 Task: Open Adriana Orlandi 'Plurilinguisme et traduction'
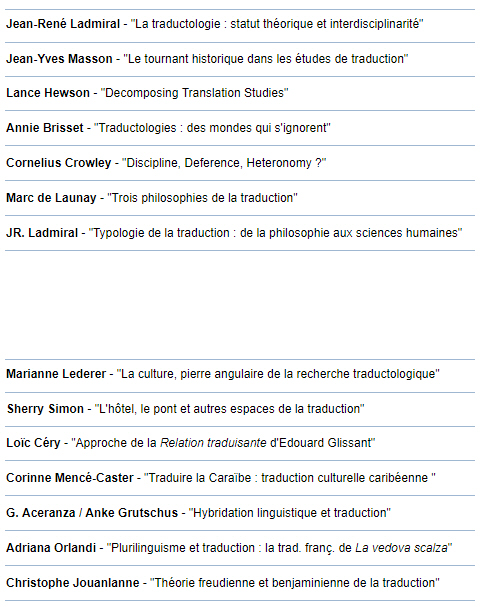[229, 548]
